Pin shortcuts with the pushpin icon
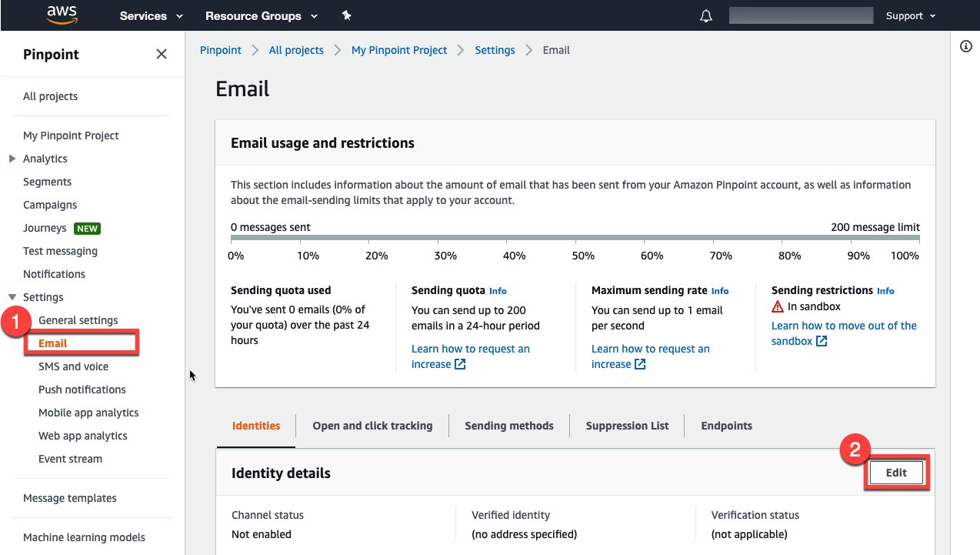 coord(346,15)
